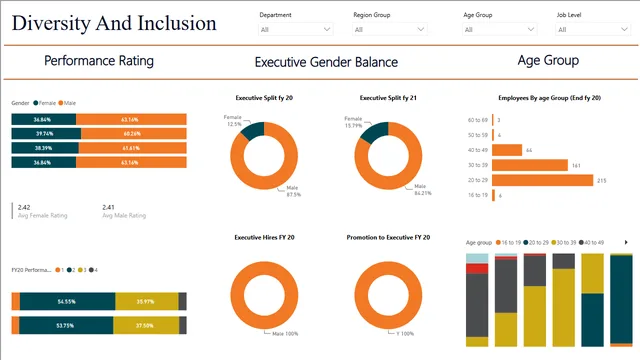Click the Executive Hires FY 20 chart title
The height and width of the screenshot is (360, 640).
[264, 237]
